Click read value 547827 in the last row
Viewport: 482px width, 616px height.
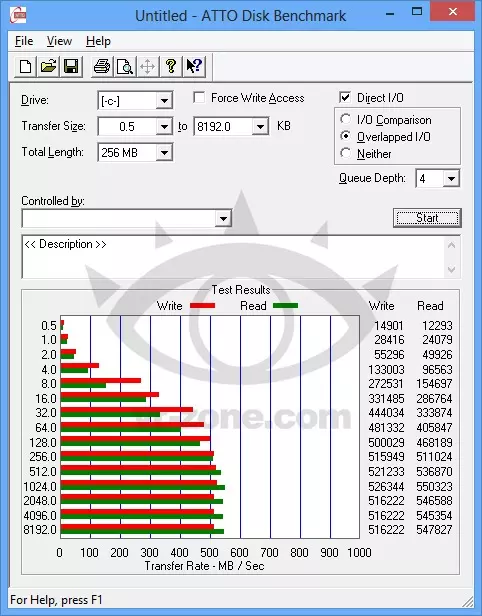point(434,530)
